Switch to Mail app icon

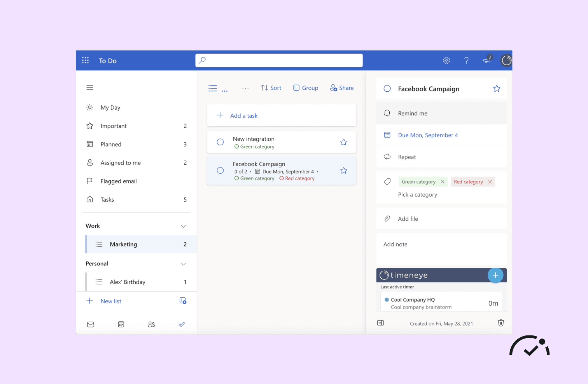[91, 325]
